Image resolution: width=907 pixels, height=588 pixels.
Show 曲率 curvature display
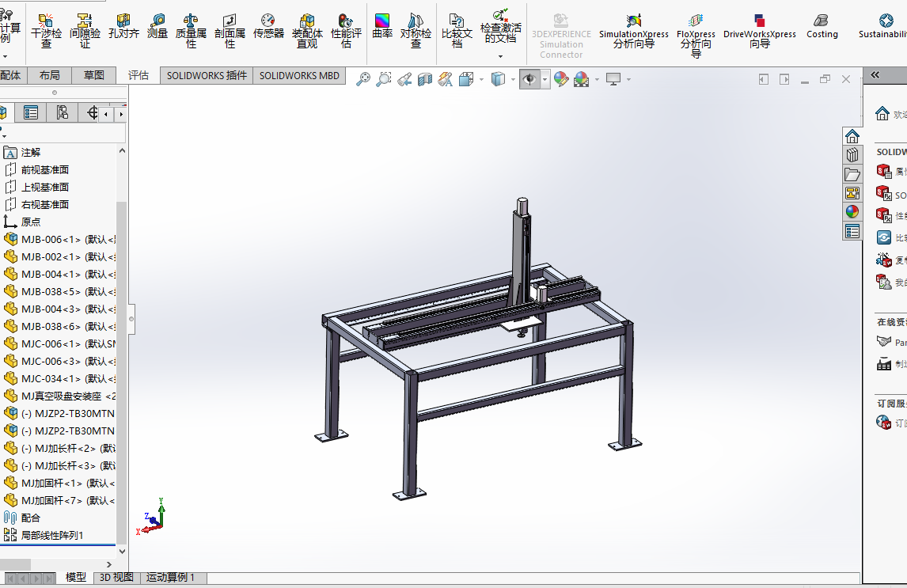point(382,27)
